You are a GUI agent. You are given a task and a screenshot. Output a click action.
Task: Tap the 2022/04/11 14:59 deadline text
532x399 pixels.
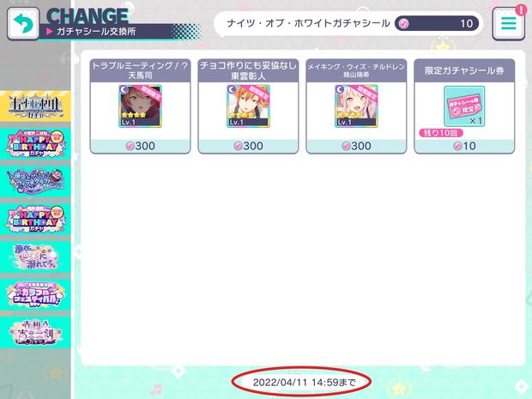coord(304,383)
